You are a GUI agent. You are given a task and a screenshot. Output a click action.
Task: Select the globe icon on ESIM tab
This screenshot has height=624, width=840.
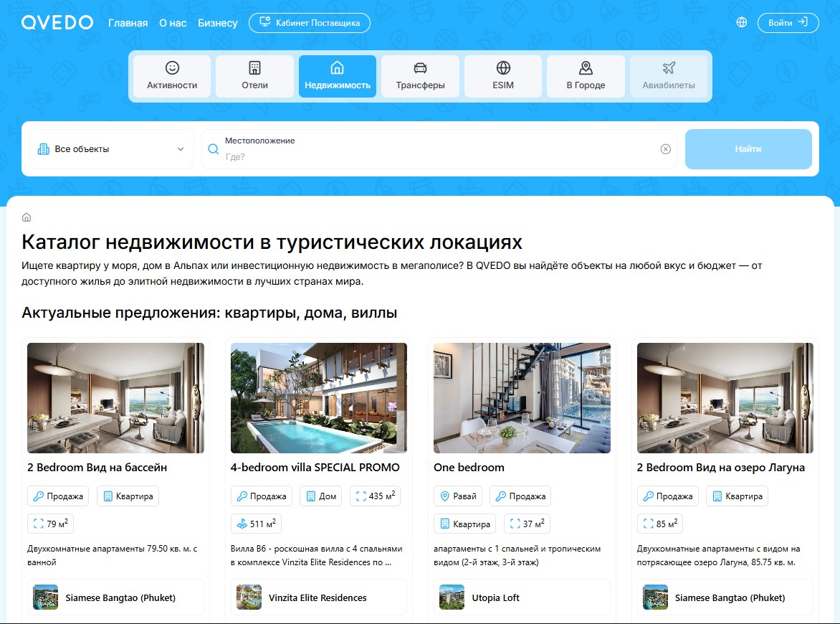(503, 67)
